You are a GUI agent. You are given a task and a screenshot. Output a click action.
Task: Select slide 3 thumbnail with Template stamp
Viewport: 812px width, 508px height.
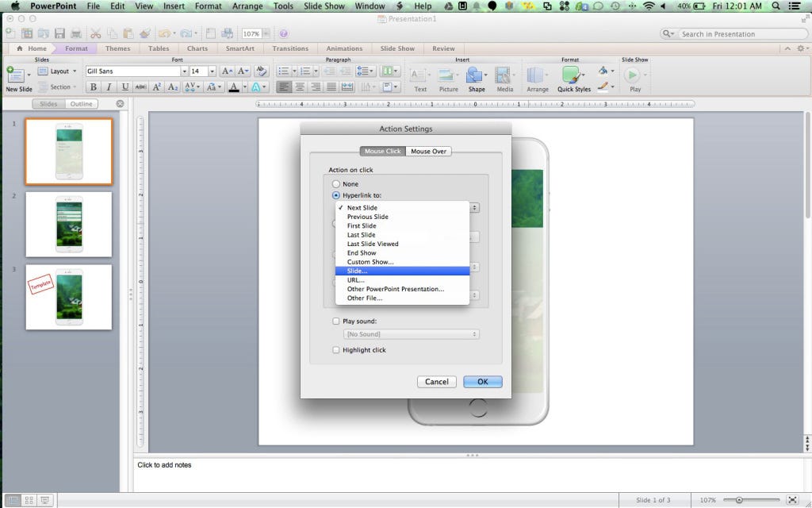(69, 297)
